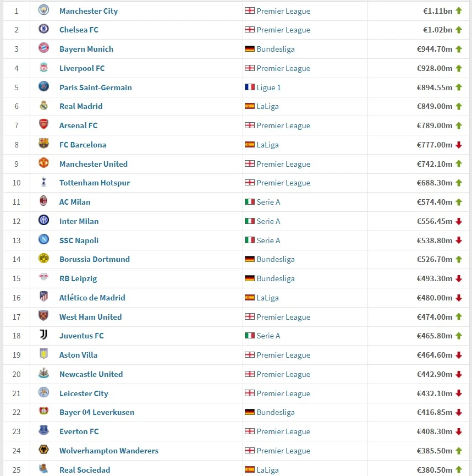This screenshot has width=472, height=476.
Task: Click the FC Barcelona crest icon
Action: (x=43, y=144)
